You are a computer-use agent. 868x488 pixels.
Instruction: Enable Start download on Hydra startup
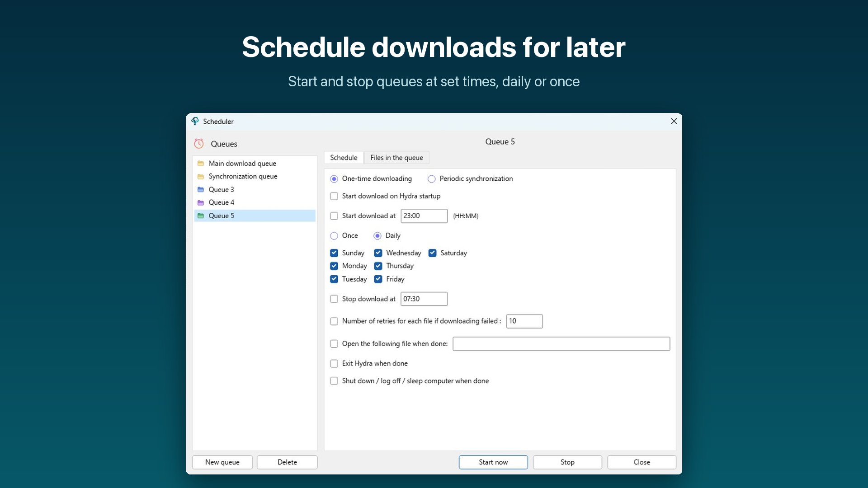(x=334, y=196)
